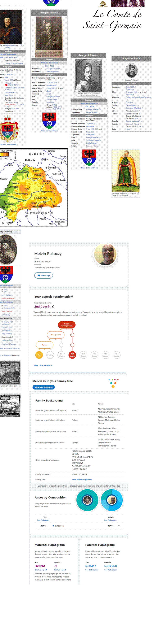Click the yellow You circle in diagram

coord(39,355)
